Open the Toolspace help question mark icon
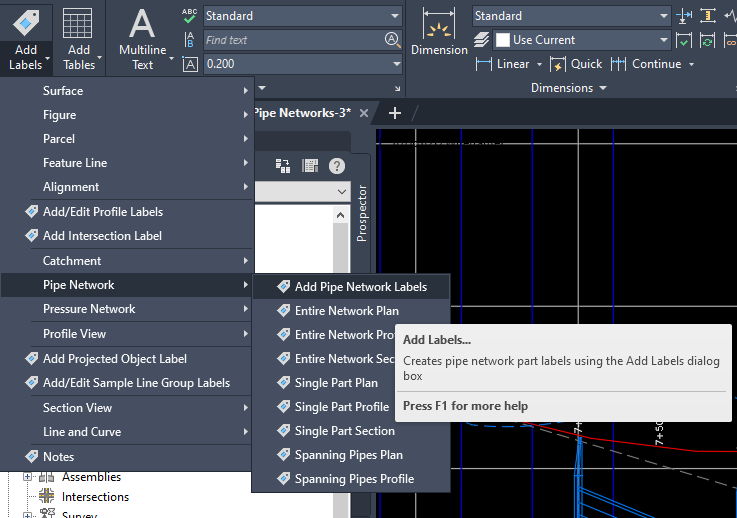Viewport: 737px width, 518px height. tap(337, 166)
